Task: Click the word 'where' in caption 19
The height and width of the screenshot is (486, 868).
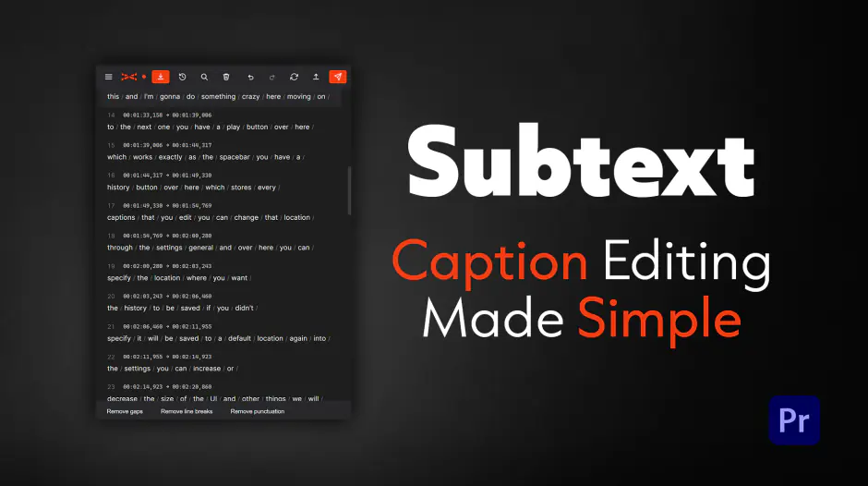Action: [197, 278]
